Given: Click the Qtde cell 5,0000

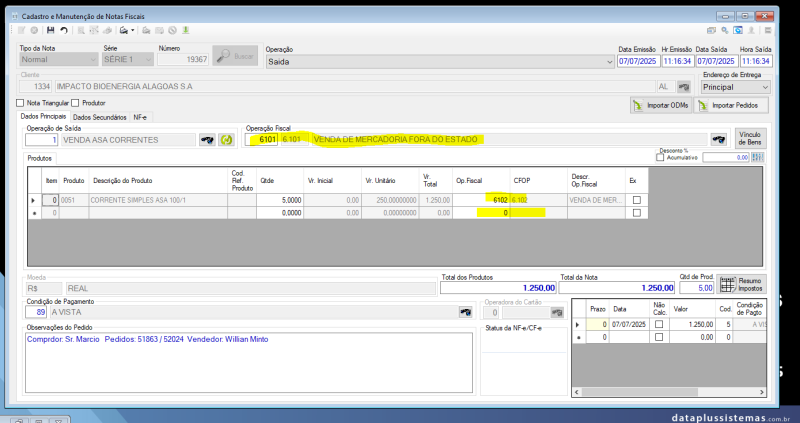Looking at the screenshot, I should click(280, 200).
